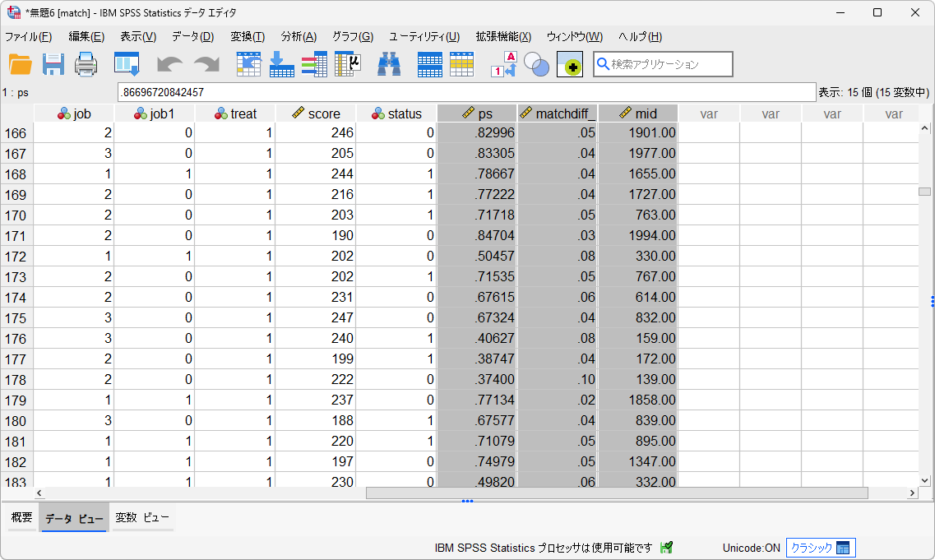The height and width of the screenshot is (560, 935).
Task: Click the two overlapping circles icon
Action: pos(536,64)
